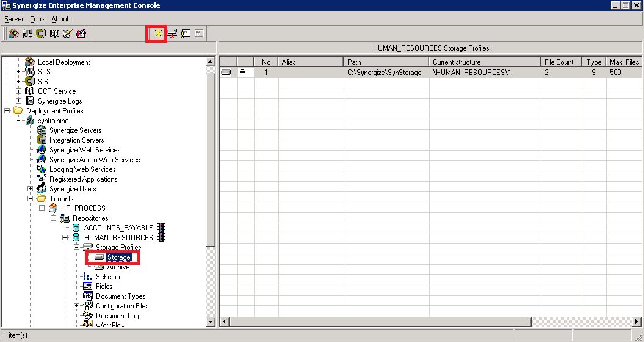This screenshot has width=644, height=342.
Task: Click the \HUMAN_RESOURCES\1 structure cell
Action: pyautogui.click(x=485, y=73)
